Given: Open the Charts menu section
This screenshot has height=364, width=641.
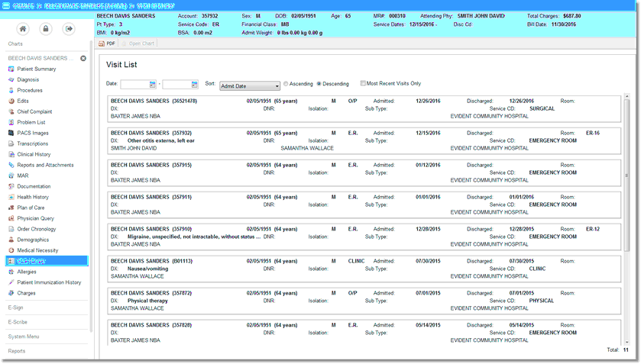Looking at the screenshot, I should click(x=15, y=43).
